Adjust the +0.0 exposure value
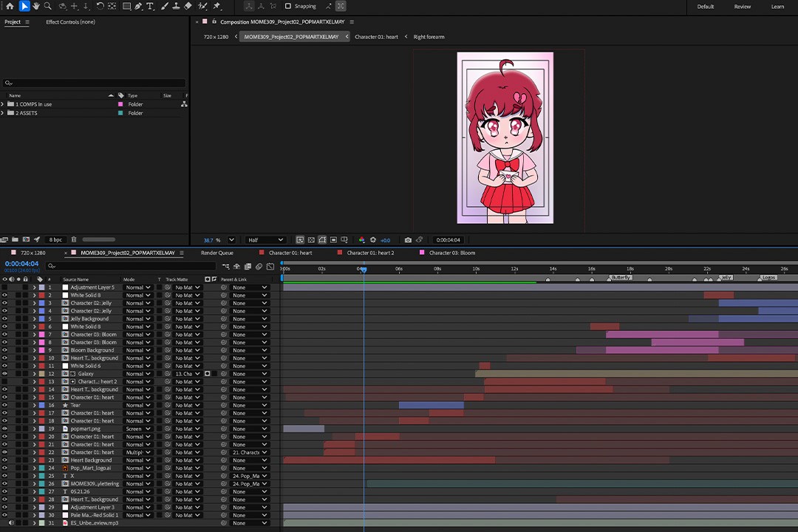798x532 pixels. point(385,240)
